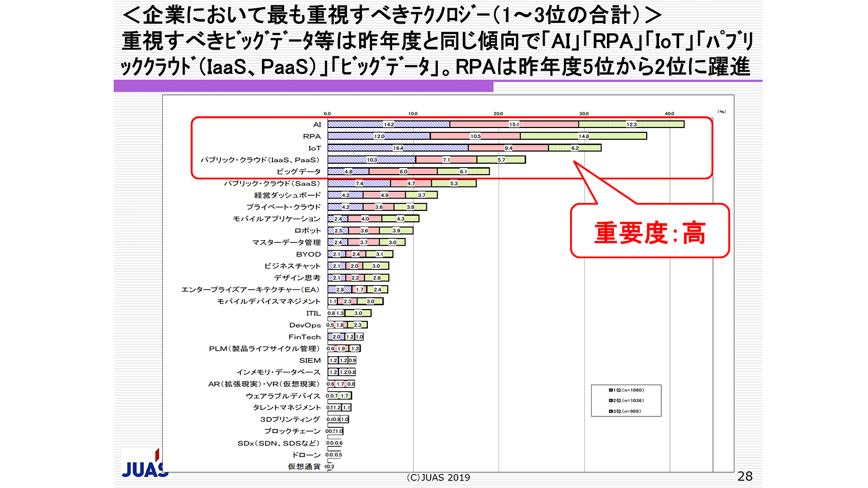Click the プライベート・クラウド label
Image resolution: width=868 pixels, height=488 pixels.
pos(284,207)
